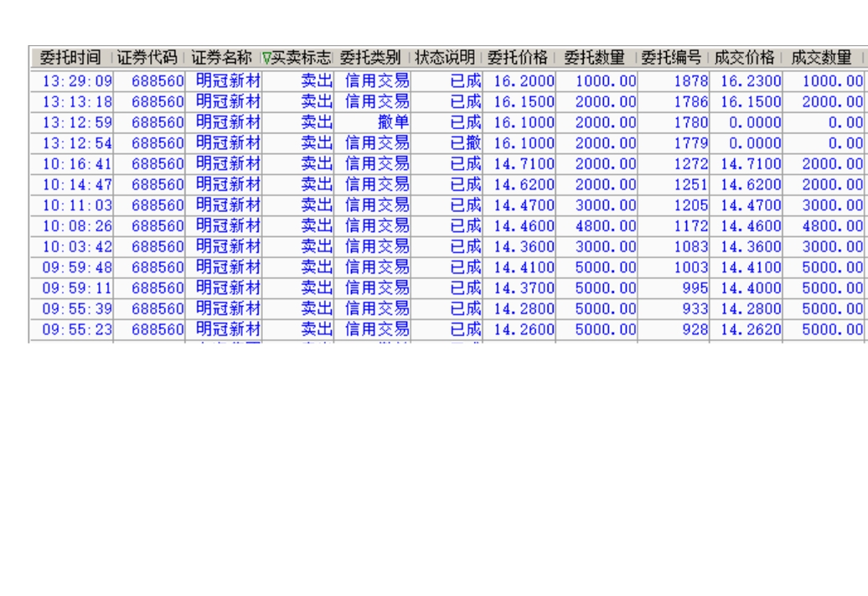Viewport: 868px width, 596px height.
Task: Click order number 1083
Action: [x=691, y=246]
